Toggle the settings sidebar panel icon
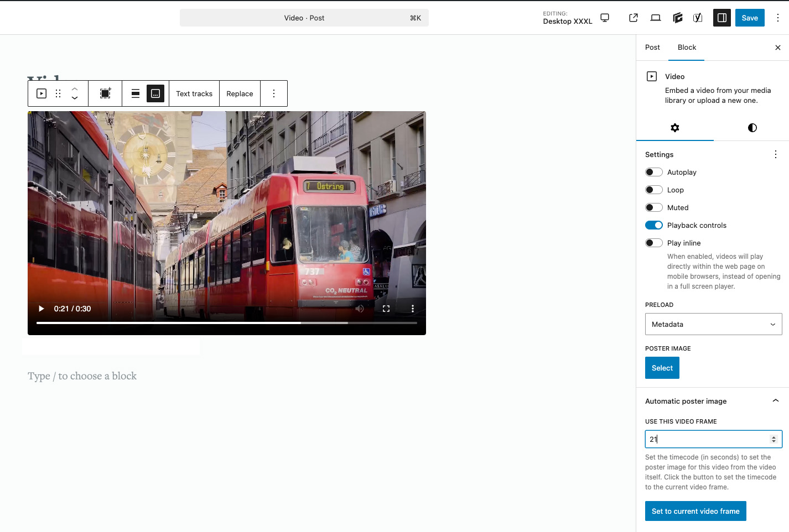 (722, 18)
